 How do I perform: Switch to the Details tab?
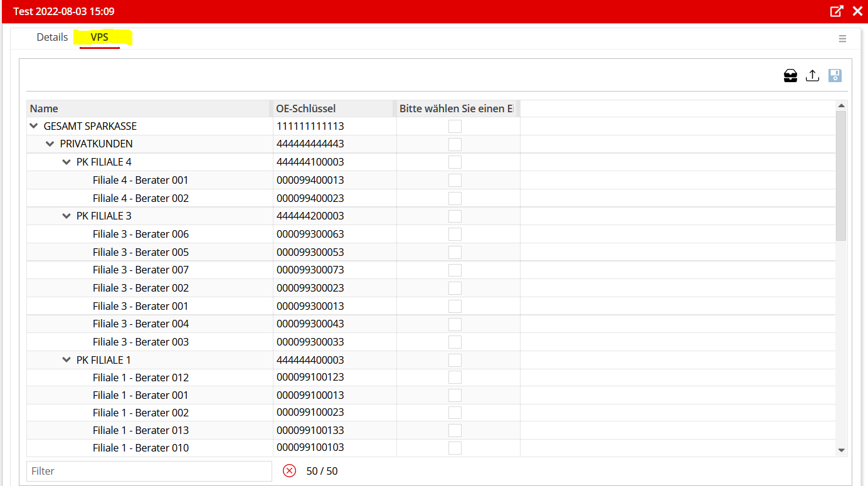pyautogui.click(x=52, y=38)
